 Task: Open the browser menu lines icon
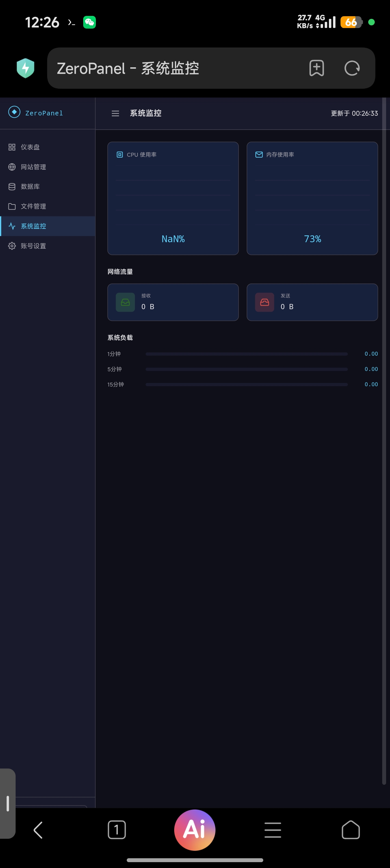(273, 830)
